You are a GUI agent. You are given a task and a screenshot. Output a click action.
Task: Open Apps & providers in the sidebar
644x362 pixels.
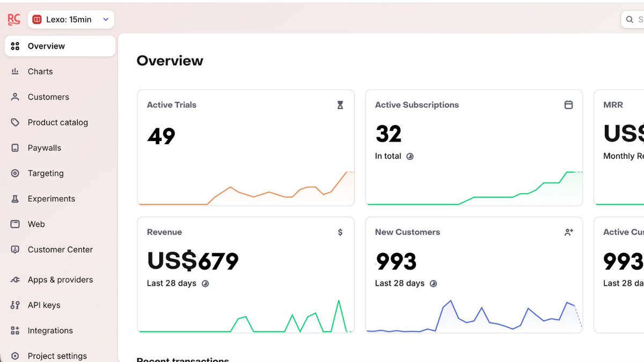[60, 279]
